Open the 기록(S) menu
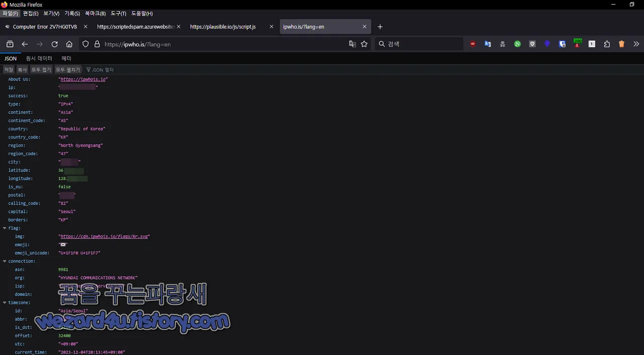Image resolution: width=644 pixels, height=355 pixels. pyautogui.click(x=72, y=14)
